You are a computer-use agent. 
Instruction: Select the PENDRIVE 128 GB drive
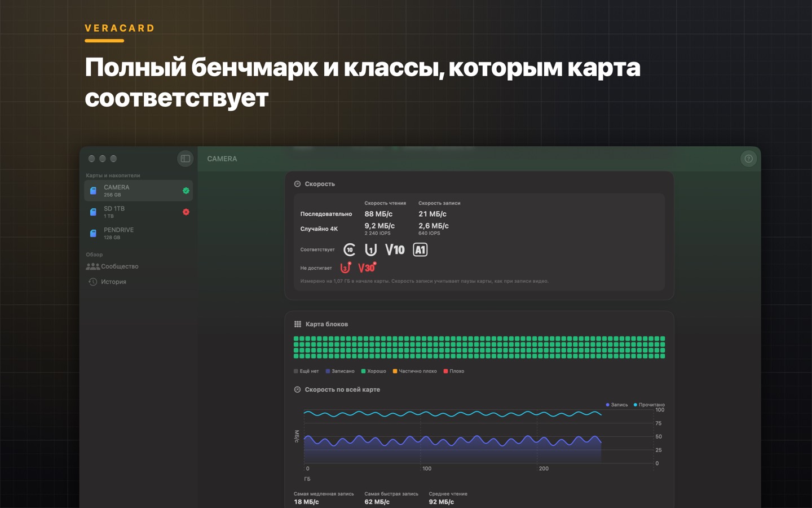pyautogui.click(x=139, y=234)
